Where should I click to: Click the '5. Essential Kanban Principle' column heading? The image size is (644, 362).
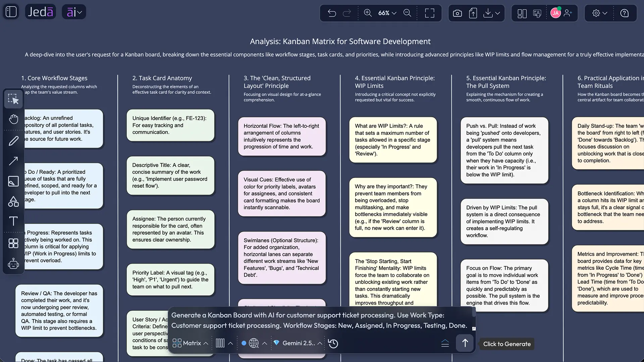[x=506, y=82]
